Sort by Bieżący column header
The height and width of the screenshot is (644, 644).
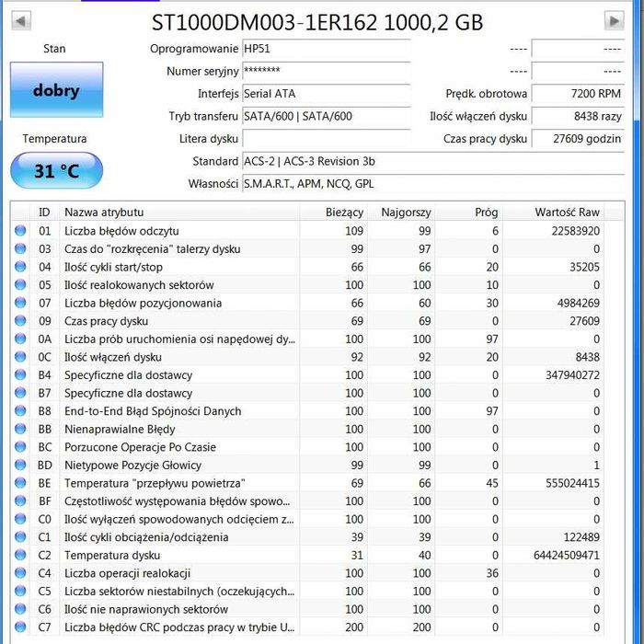(333, 213)
